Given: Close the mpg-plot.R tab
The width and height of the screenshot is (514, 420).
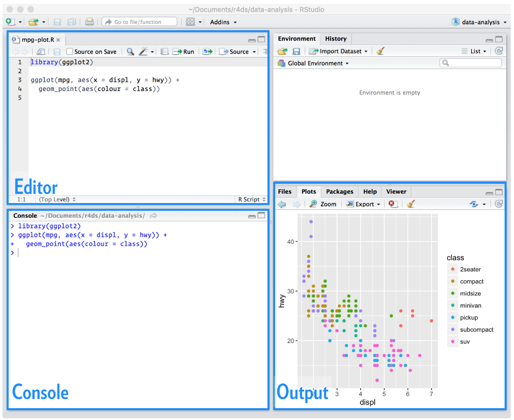Looking at the screenshot, I should pyautogui.click(x=58, y=40).
